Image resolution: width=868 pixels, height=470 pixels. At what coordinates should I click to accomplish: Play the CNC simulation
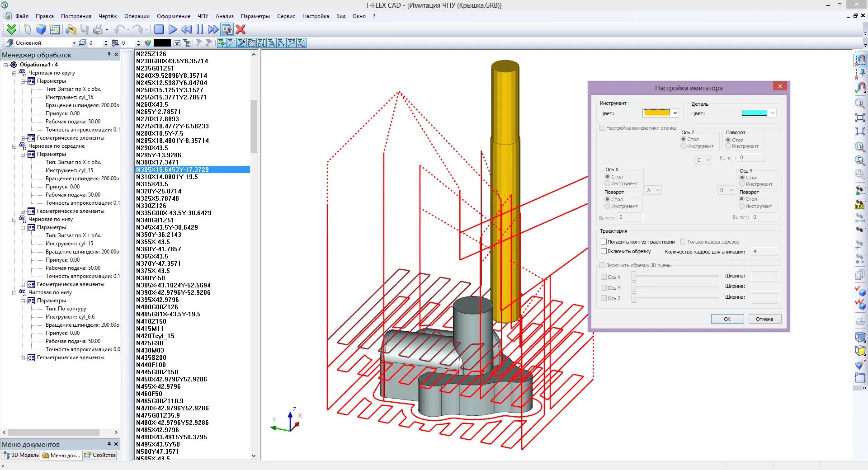(172, 29)
